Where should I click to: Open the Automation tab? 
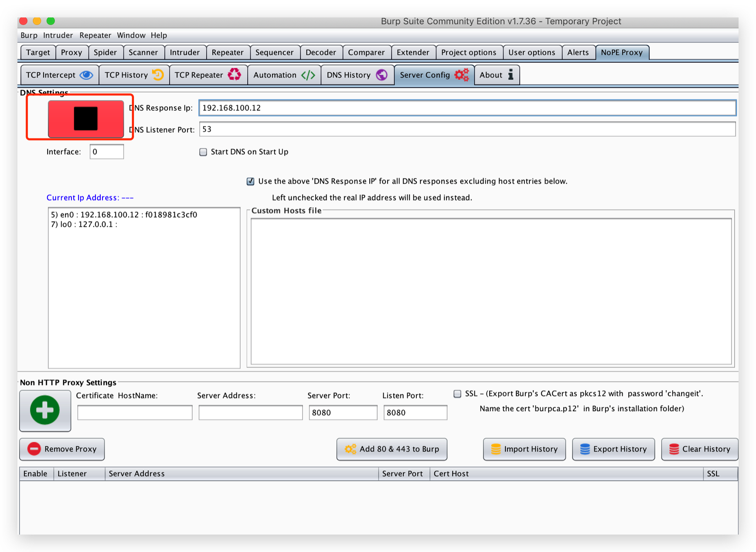pyautogui.click(x=284, y=75)
